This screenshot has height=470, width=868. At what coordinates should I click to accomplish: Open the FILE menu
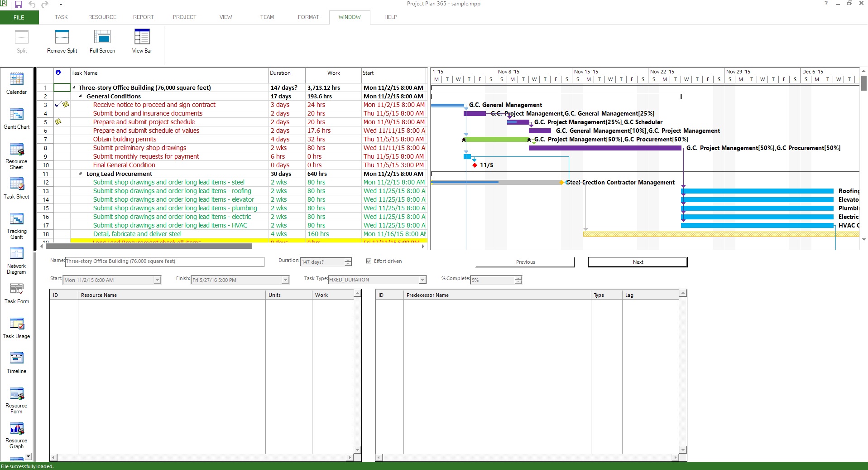tap(18, 17)
